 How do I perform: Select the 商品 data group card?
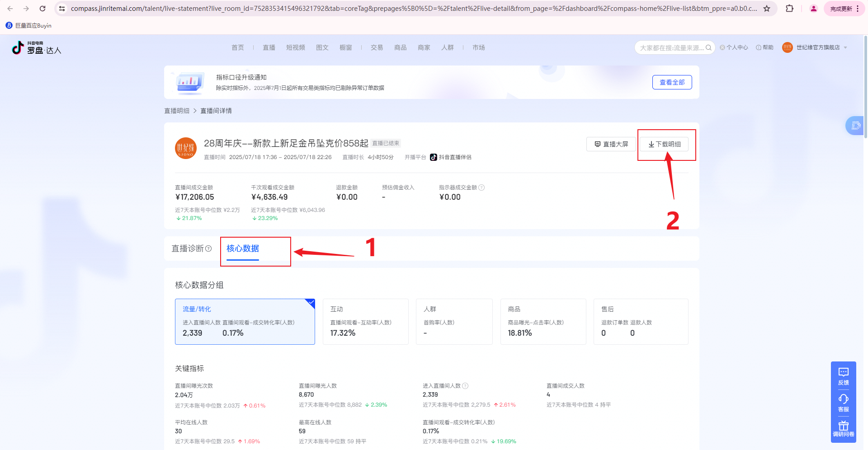point(543,322)
